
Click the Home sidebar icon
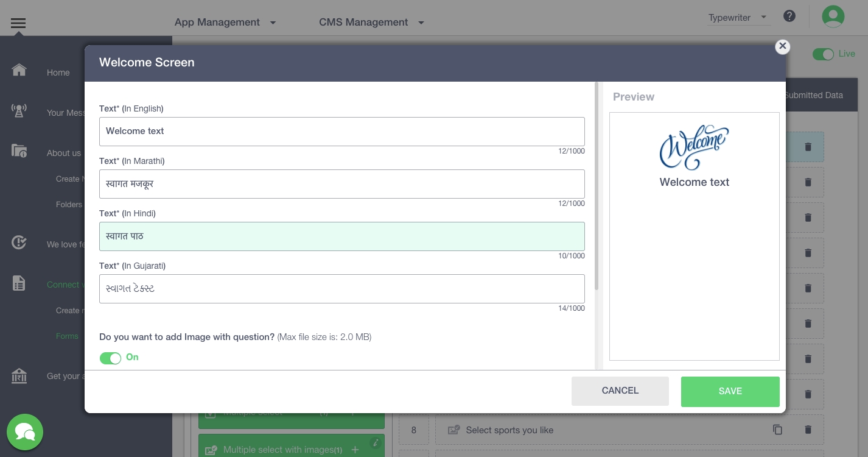point(19,70)
